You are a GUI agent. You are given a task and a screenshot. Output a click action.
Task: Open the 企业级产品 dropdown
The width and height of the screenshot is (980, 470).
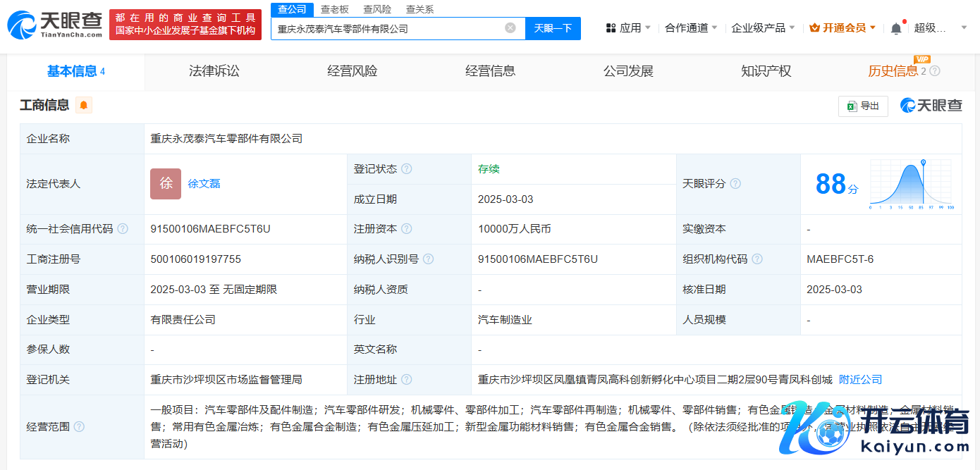point(763,28)
